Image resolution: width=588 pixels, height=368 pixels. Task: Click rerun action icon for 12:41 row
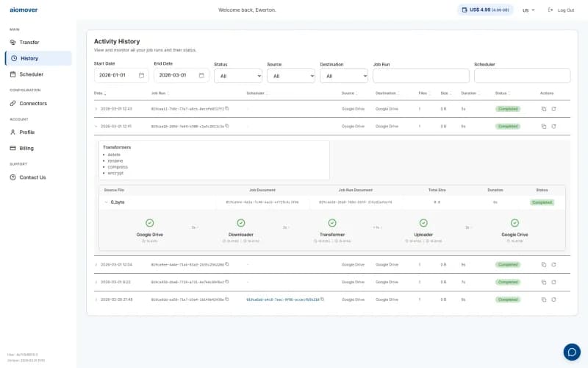tap(553, 126)
